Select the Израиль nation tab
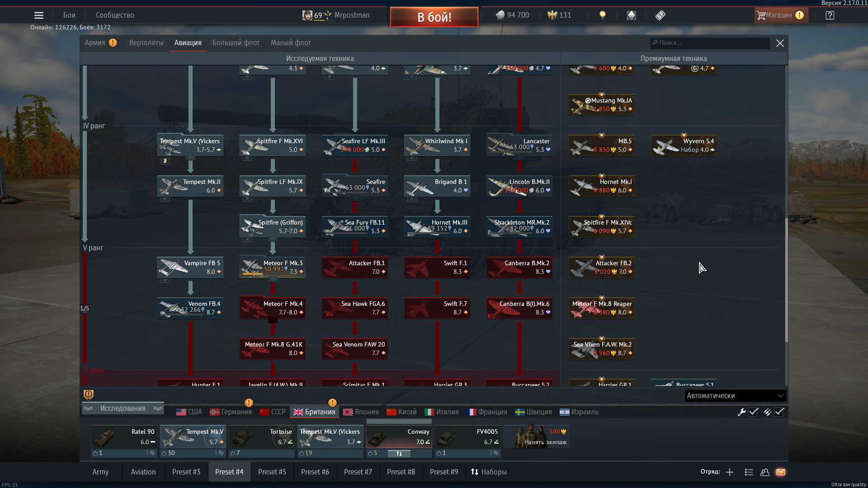Viewport: 868px width, 488px height. tap(579, 412)
